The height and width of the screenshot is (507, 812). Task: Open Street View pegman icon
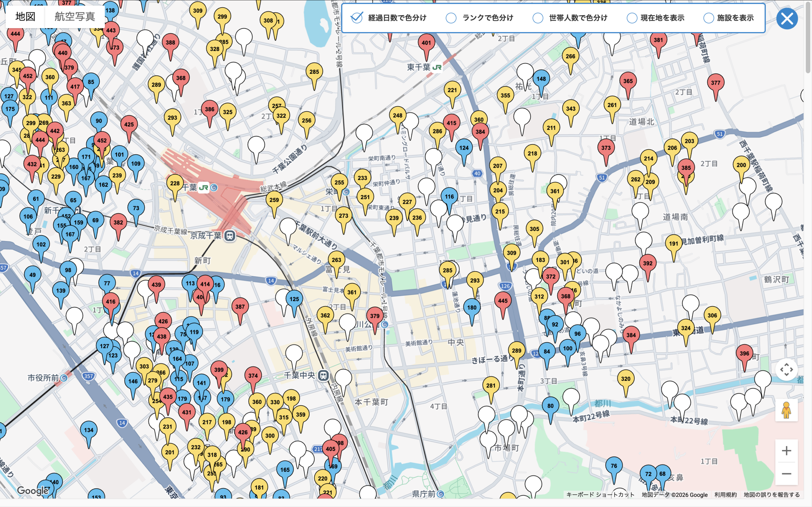click(x=786, y=410)
